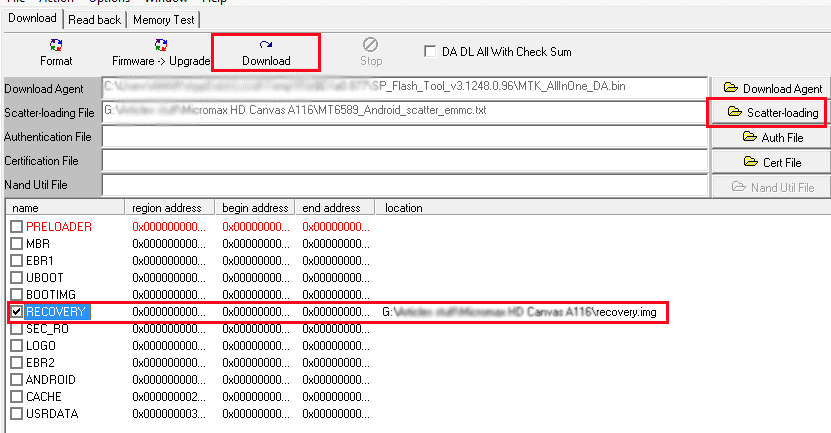Click the Scatter-loading folder icon
This screenshot has height=433, width=831.
click(735, 111)
